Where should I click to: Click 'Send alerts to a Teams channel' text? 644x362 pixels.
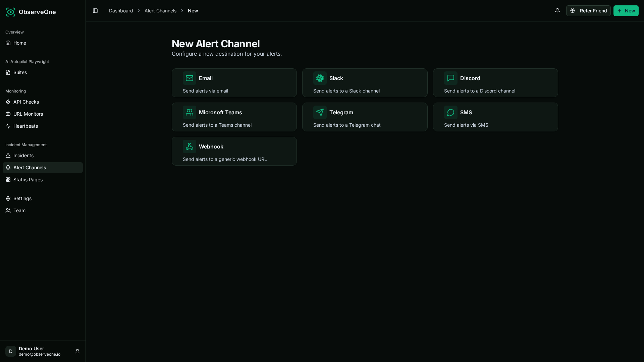pyautogui.click(x=217, y=125)
